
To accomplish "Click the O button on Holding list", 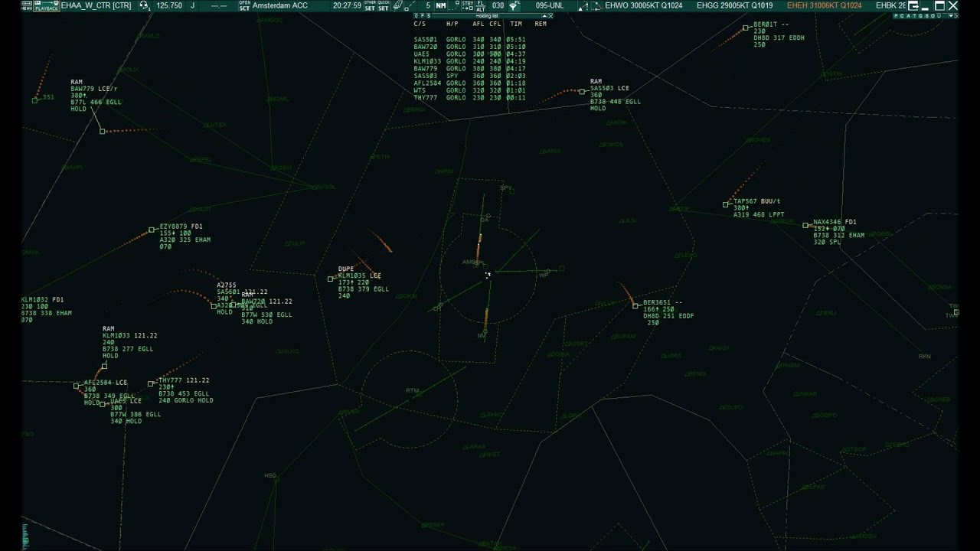I will pyautogui.click(x=416, y=15).
